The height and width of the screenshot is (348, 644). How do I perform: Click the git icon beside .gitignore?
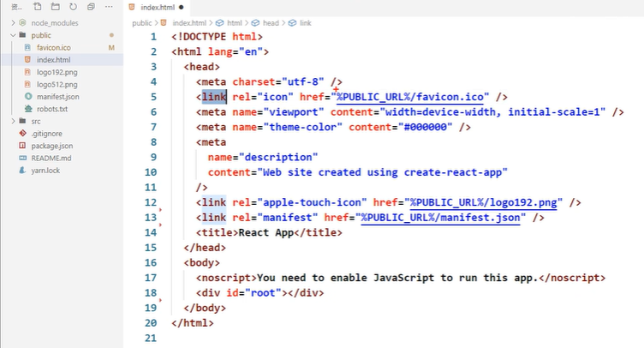tap(22, 133)
